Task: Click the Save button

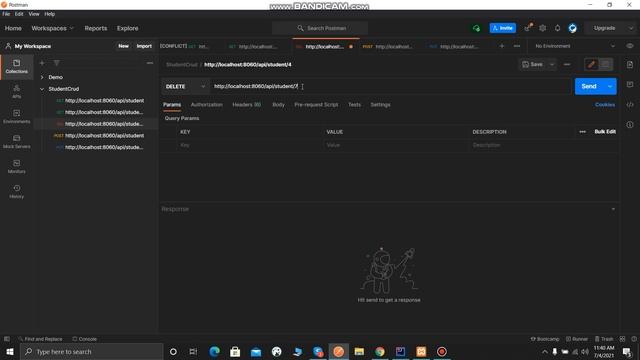Action: 533,64
